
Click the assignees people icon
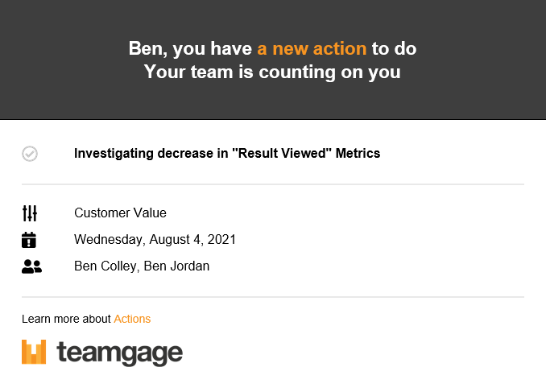31,266
